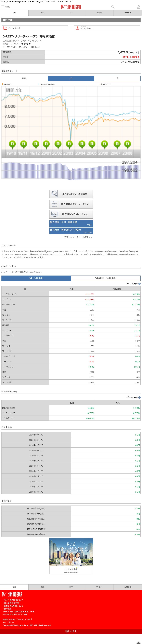Click the Morningstar logo in header
142x644 pixels.
71,7
